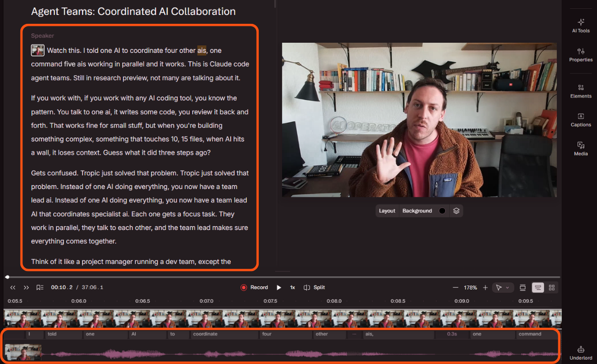The image size is (597, 364).
Task: Click the "…" gap block in timeline word track
Action: (x=354, y=334)
